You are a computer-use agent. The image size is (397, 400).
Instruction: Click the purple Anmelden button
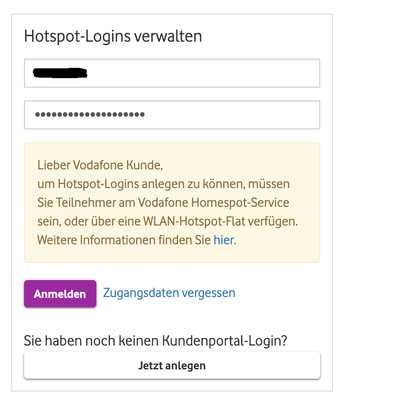pyautogui.click(x=60, y=294)
